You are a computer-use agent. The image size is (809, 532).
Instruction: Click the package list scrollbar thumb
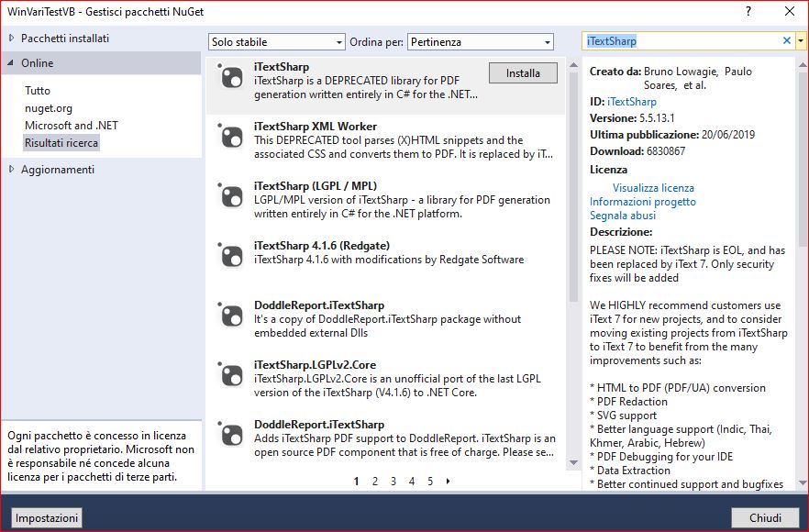click(x=574, y=187)
